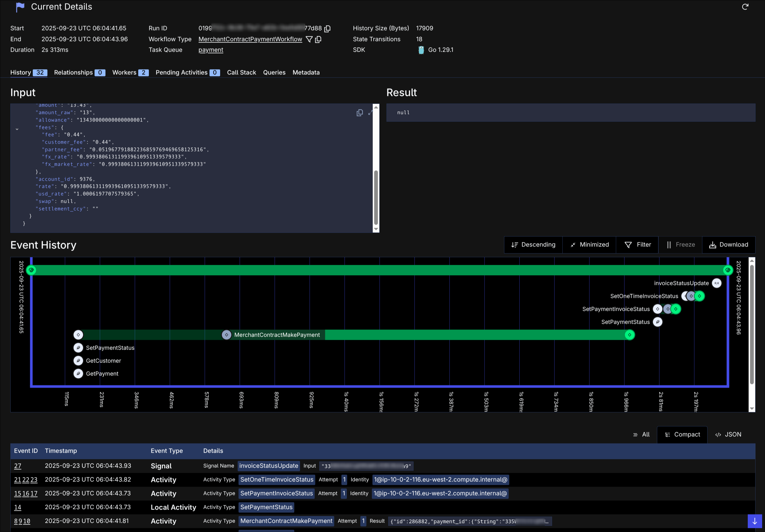Select the JSON view tab
Viewport: 765px width, 532px height.
click(728, 434)
